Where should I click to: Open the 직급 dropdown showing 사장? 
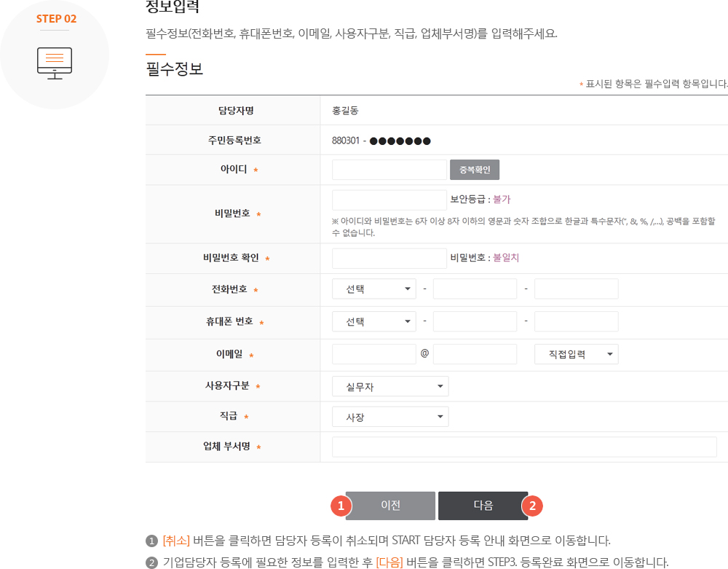(389, 416)
